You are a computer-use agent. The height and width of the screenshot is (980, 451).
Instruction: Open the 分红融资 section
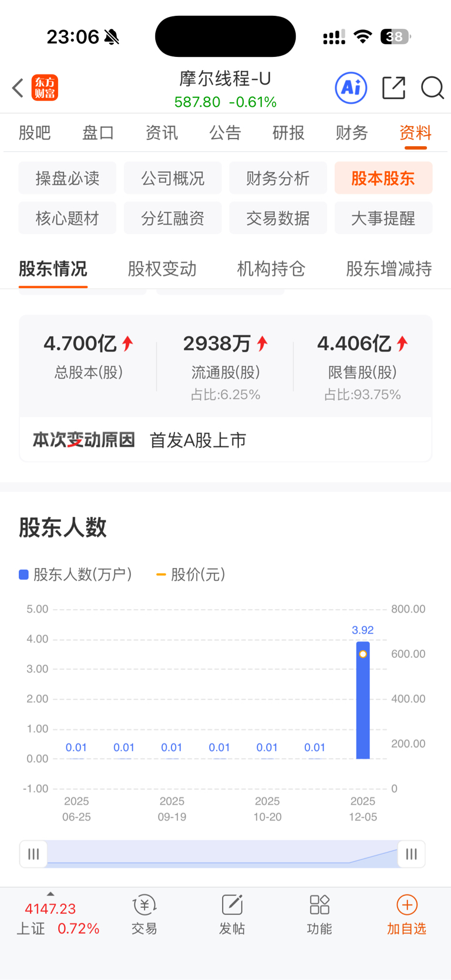click(x=173, y=218)
